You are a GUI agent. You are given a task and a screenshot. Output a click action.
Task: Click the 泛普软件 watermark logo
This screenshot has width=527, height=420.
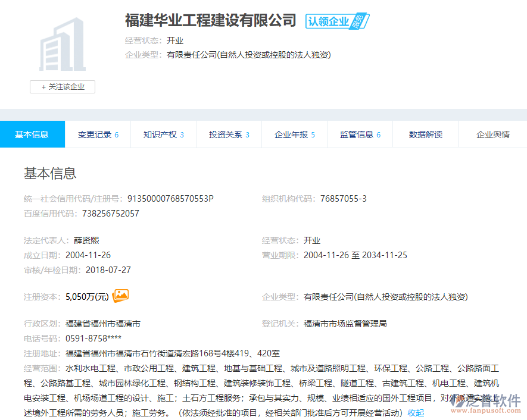pyautogui.click(x=485, y=402)
